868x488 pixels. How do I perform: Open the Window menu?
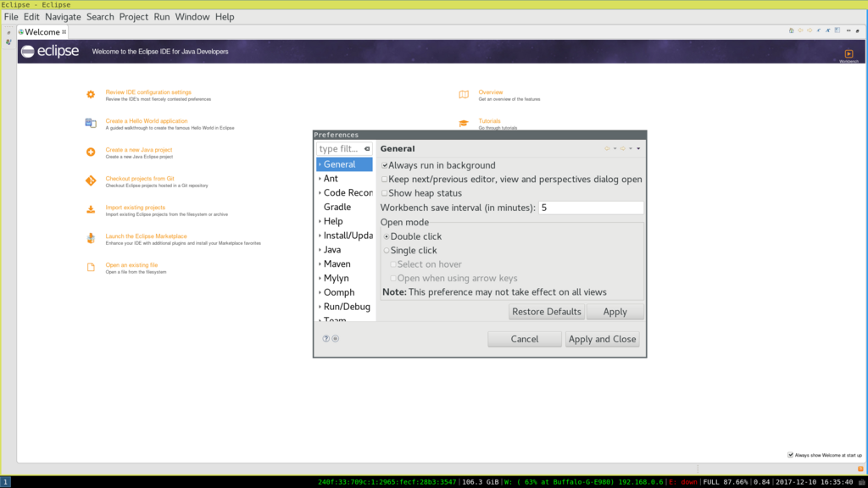tap(192, 17)
